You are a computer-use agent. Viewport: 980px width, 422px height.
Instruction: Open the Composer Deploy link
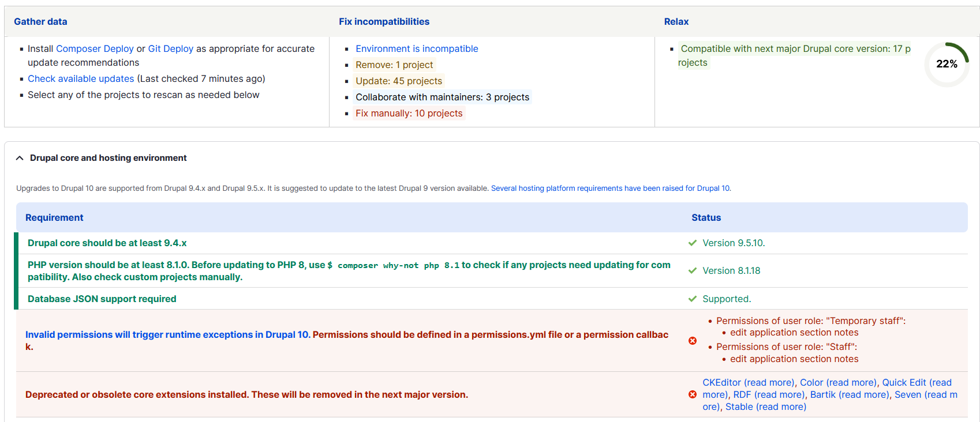tap(95, 49)
